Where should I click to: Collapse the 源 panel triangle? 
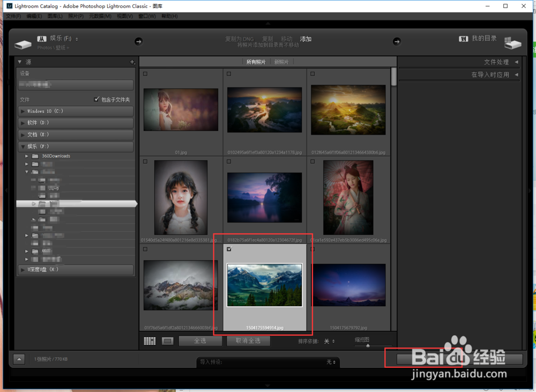[20, 62]
